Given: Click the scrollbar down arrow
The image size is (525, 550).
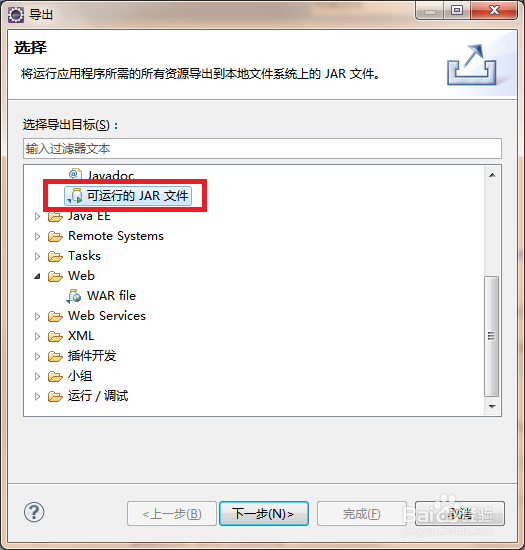Looking at the screenshot, I should click(492, 407).
